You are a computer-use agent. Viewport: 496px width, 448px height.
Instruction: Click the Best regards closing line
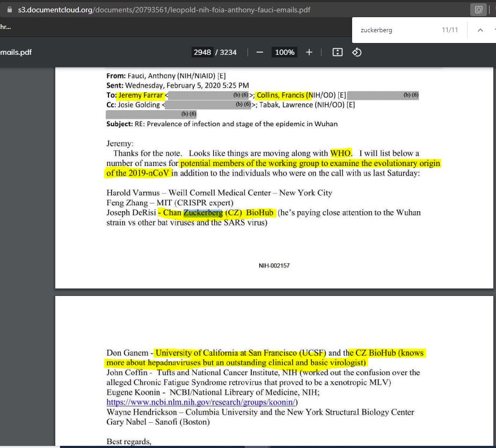[x=129, y=442]
